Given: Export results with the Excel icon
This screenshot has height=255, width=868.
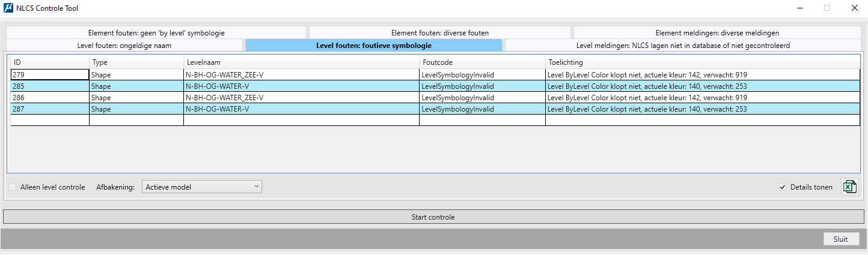Looking at the screenshot, I should (849, 187).
